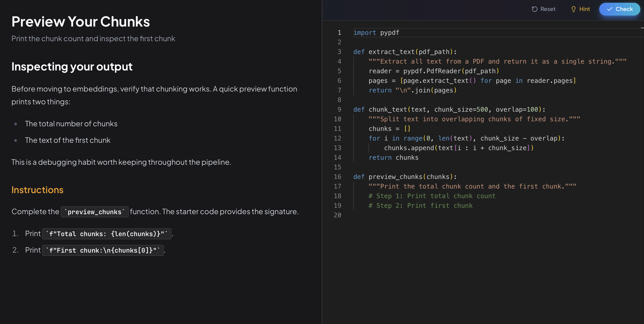Click the 'def preview_chunks(chunks):' line
The image size is (644, 324).
405,177
